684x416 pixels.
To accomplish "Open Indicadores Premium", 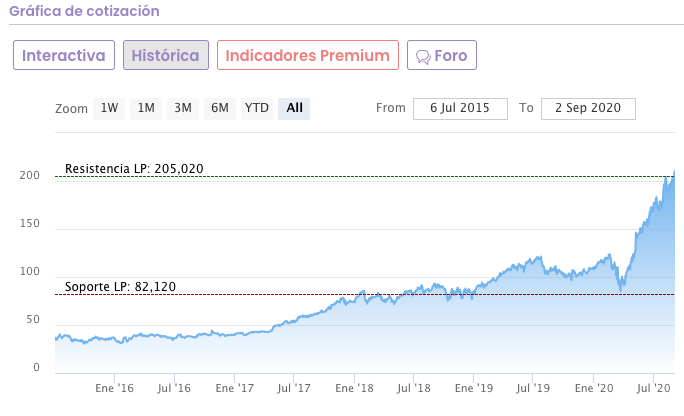I will [307, 55].
